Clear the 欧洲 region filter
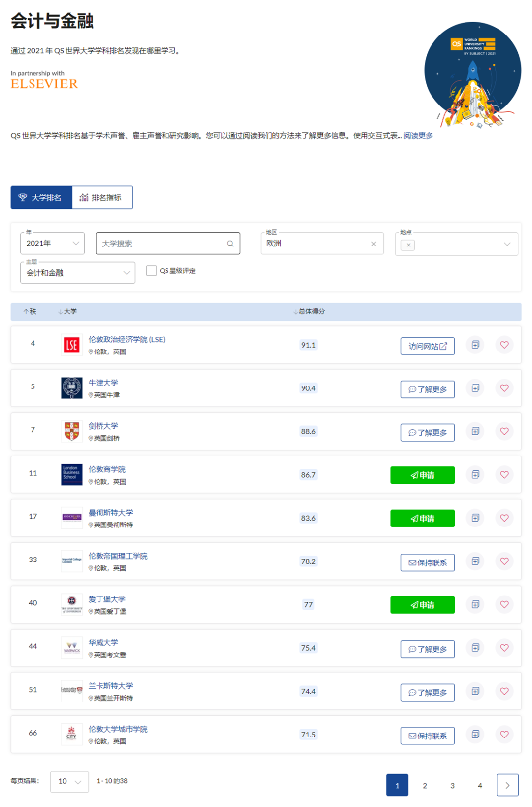 373,244
